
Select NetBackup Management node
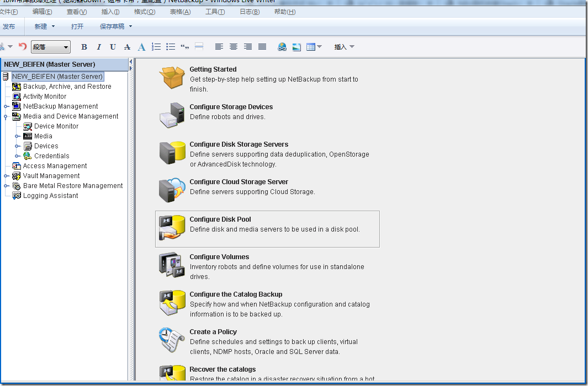60,106
